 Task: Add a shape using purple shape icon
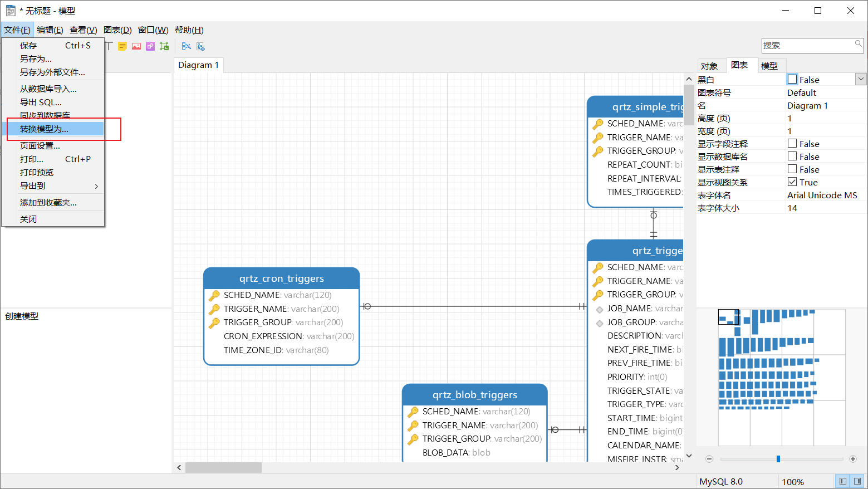(150, 46)
